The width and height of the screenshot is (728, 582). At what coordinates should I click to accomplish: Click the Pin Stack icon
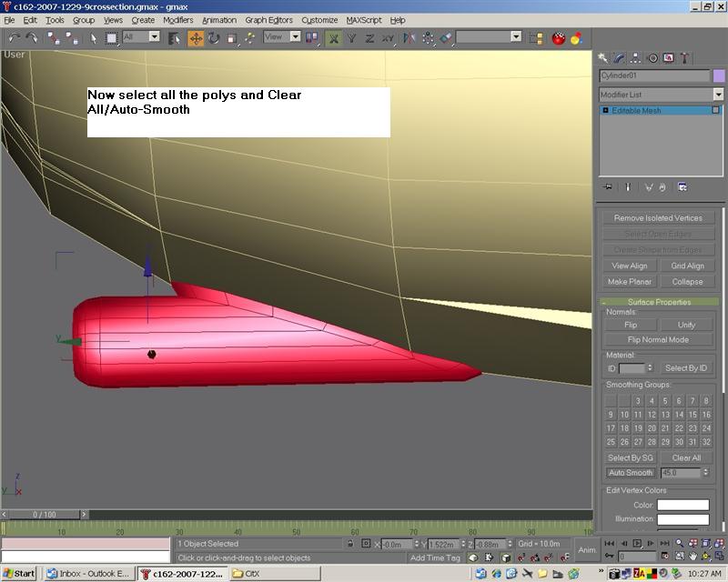[x=608, y=187]
